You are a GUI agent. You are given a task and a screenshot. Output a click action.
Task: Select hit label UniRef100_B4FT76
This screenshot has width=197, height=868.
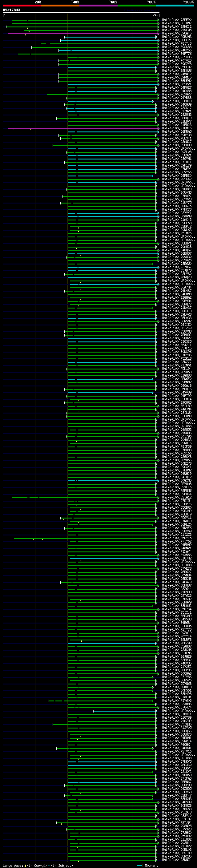pyautogui.click(x=176, y=54)
